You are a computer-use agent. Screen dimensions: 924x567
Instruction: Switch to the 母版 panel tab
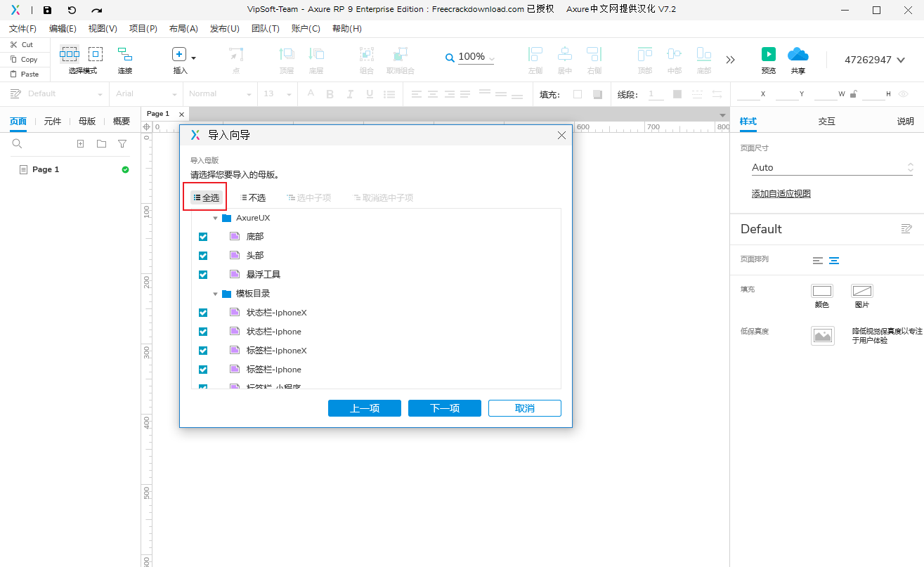point(87,121)
